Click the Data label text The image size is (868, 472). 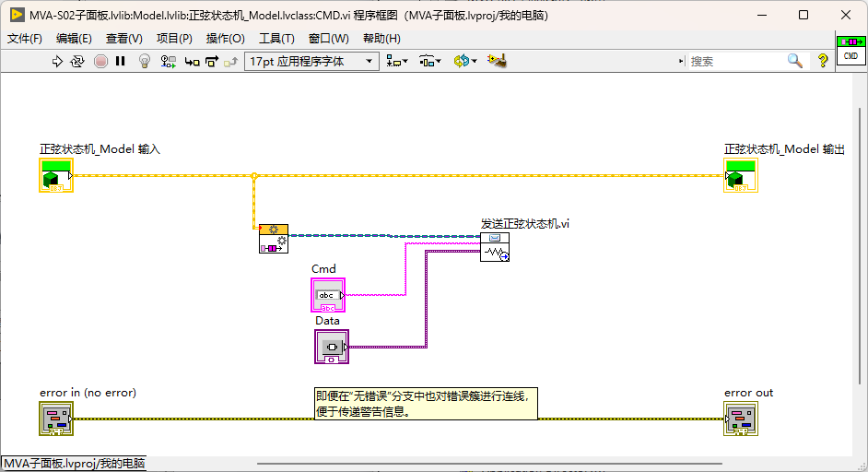(327, 320)
